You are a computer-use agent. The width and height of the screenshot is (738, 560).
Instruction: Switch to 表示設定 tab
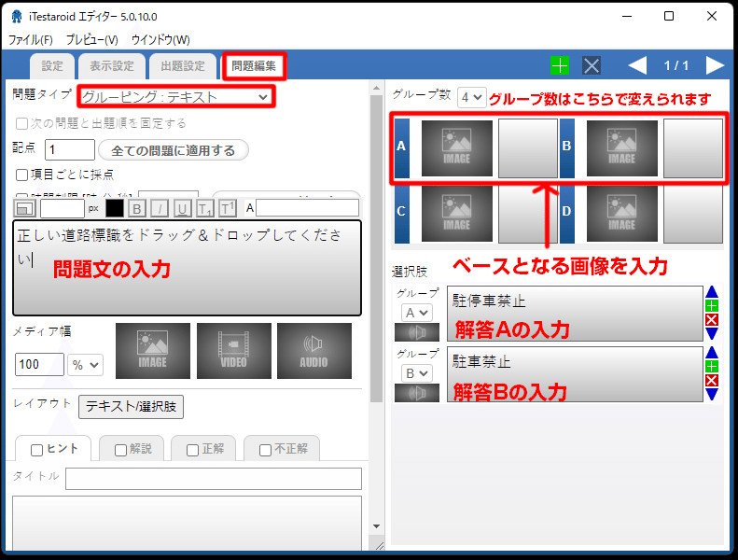[x=112, y=66]
